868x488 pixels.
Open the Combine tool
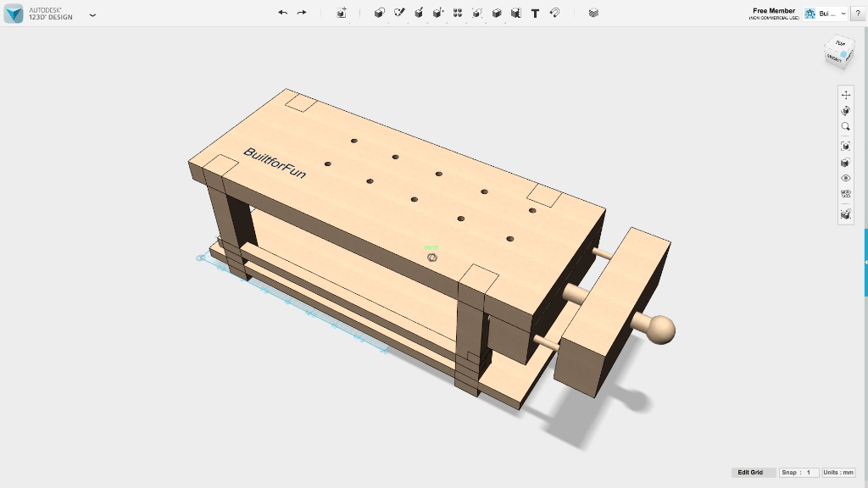(497, 13)
